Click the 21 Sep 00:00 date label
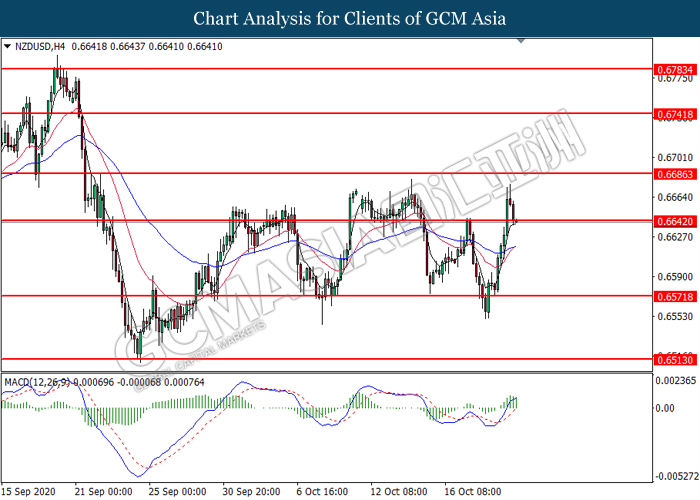The height and width of the screenshot is (500, 700). pos(104,492)
